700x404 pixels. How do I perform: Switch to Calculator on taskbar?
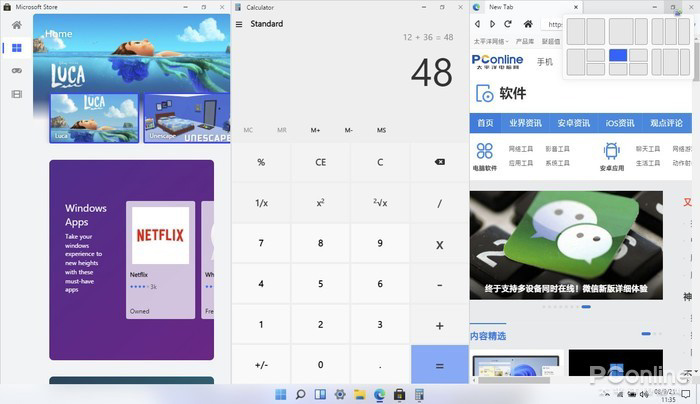pos(419,394)
